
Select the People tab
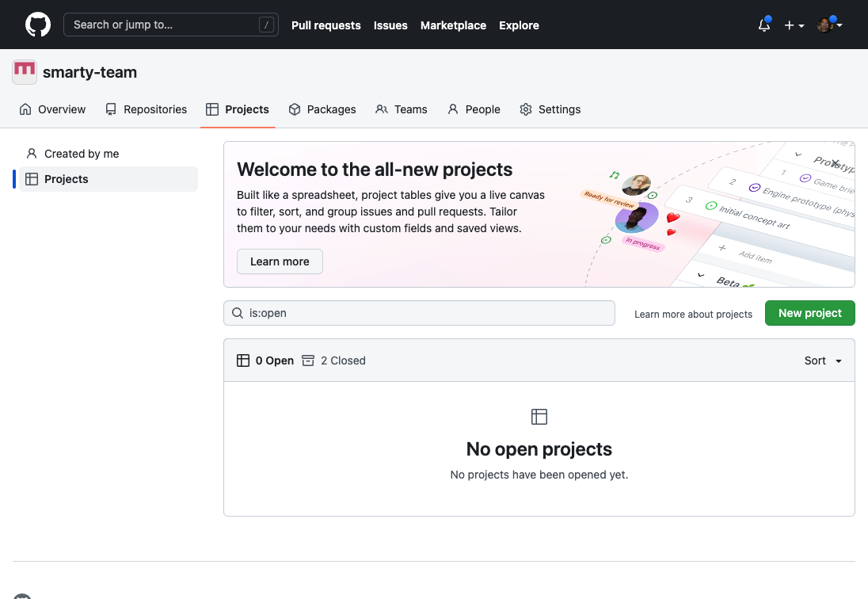pos(474,109)
